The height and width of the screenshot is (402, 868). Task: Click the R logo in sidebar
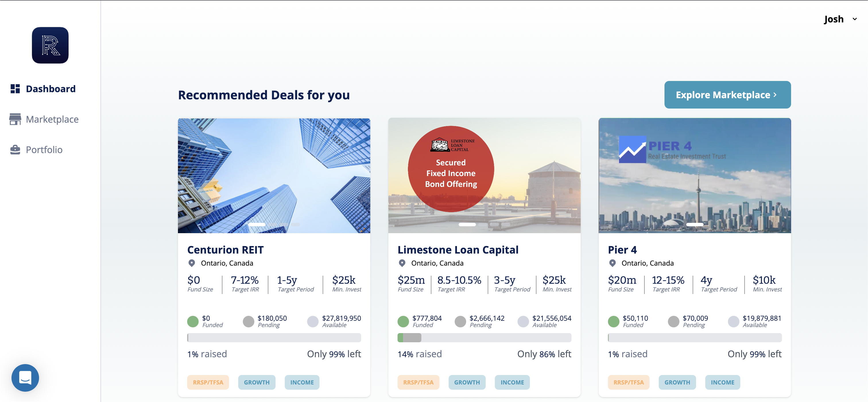click(50, 45)
